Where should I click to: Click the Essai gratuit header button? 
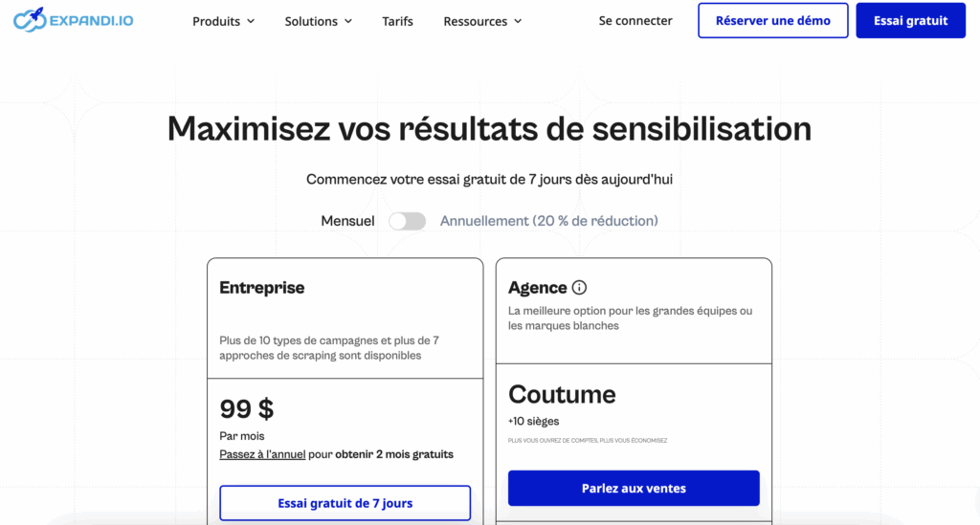pyautogui.click(x=910, y=20)
